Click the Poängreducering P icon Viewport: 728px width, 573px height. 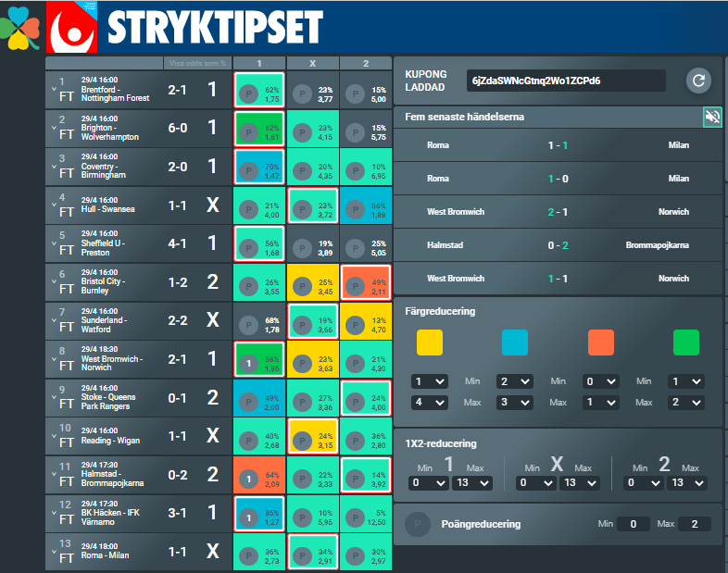(x=418, y=524)
